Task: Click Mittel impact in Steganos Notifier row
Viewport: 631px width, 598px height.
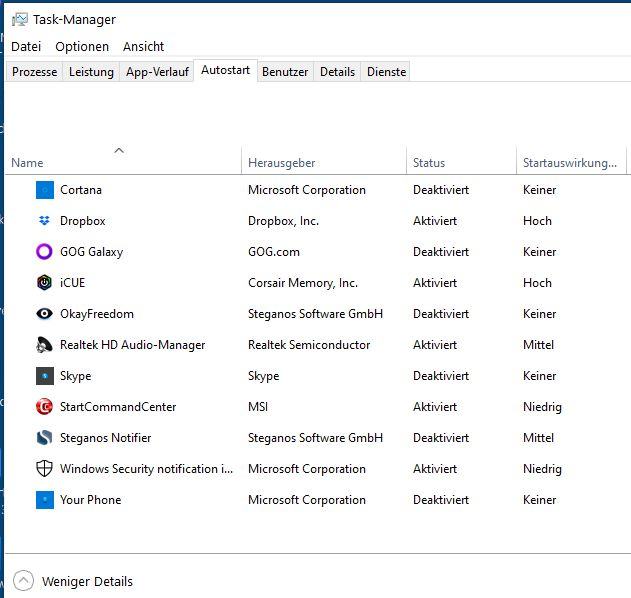Action: click(538, 438)
